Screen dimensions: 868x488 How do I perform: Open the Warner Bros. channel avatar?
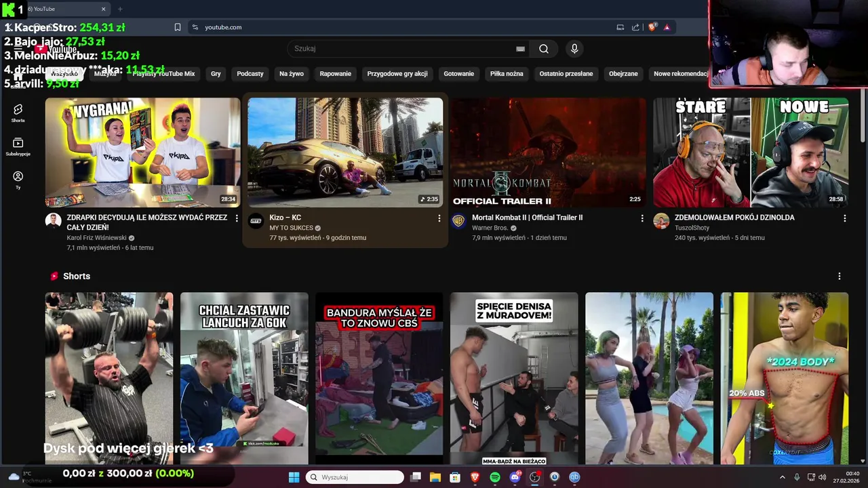(458, 221)
